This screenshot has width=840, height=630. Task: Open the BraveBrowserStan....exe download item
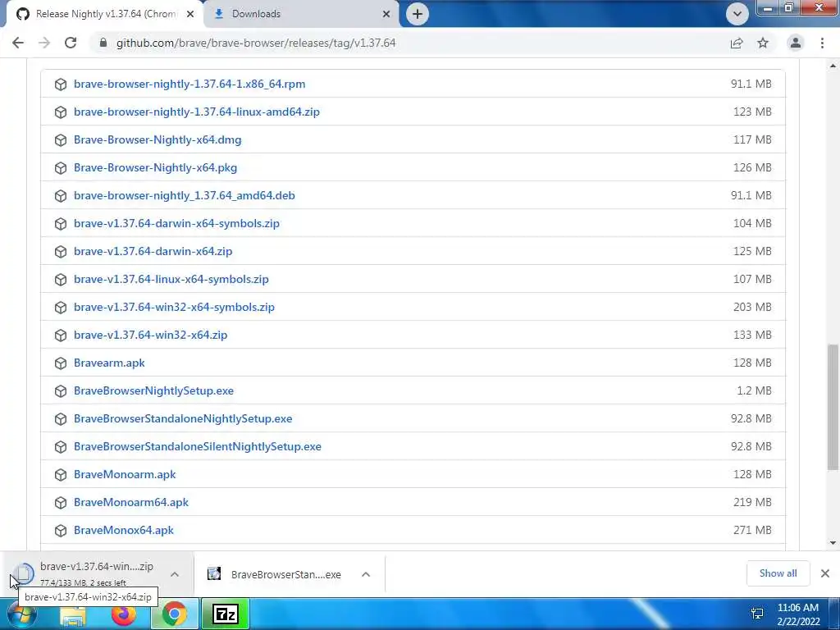(286, 574)
